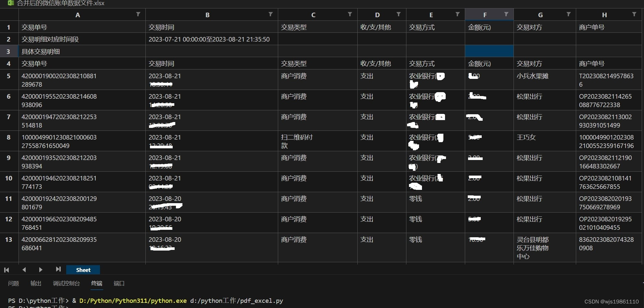Click the terminal command line pdf_excel.py

(x=146, y=301)
